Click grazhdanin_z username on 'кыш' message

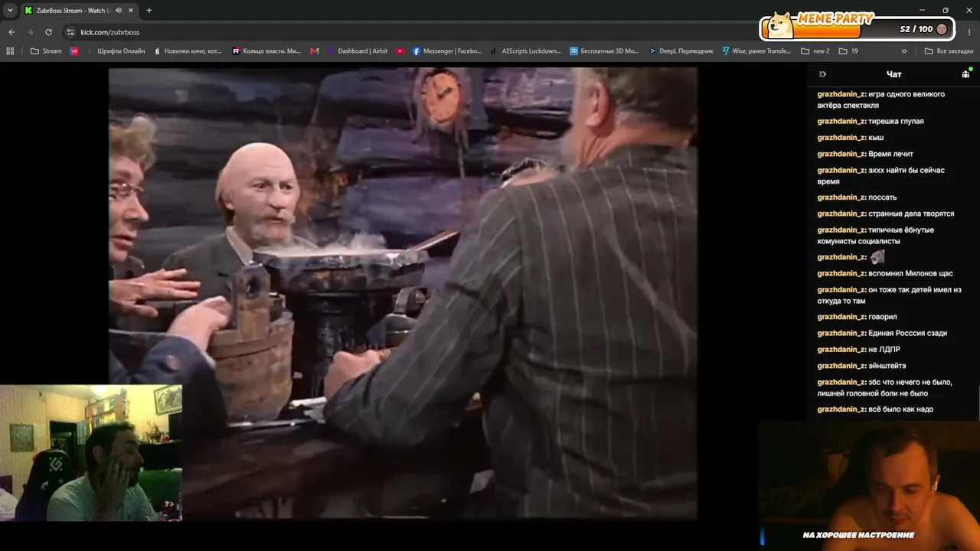841,138
